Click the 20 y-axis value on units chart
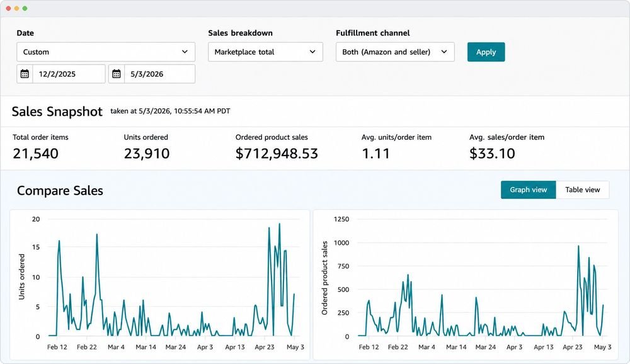 point(36,219)
